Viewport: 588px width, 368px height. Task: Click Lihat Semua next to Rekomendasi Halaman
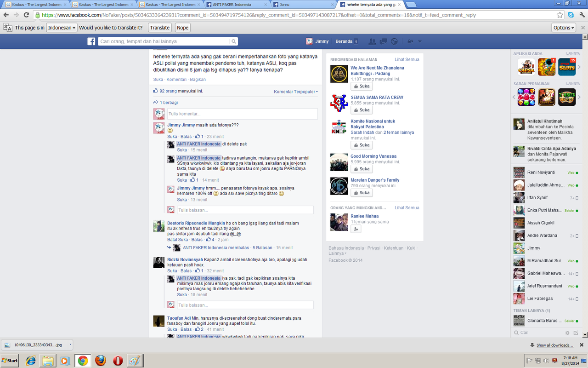(407, 59)
